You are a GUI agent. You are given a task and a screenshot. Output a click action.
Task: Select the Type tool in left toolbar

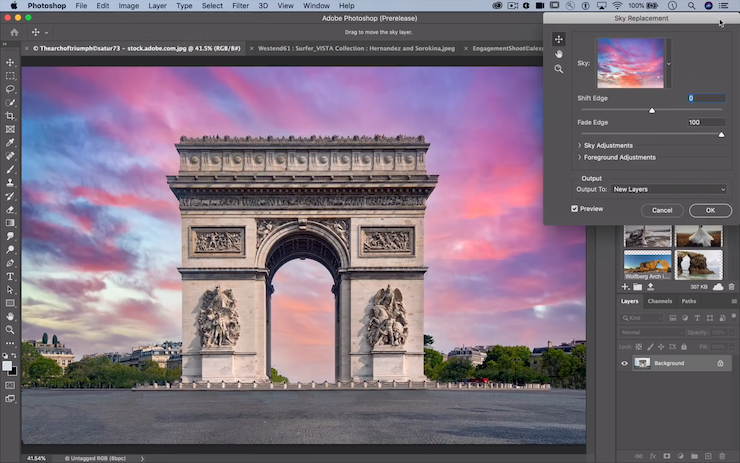[10, 276]
